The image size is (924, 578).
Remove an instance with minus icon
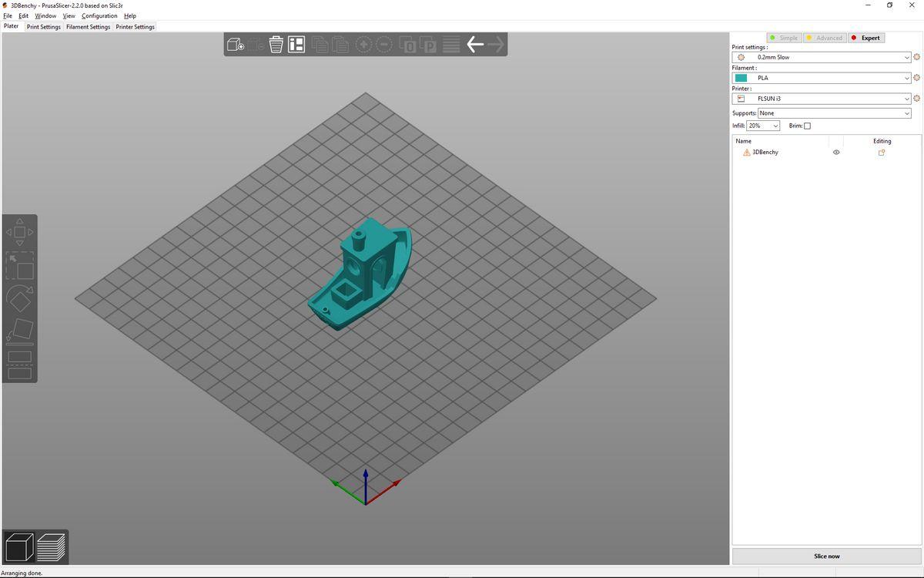point(383,45)
